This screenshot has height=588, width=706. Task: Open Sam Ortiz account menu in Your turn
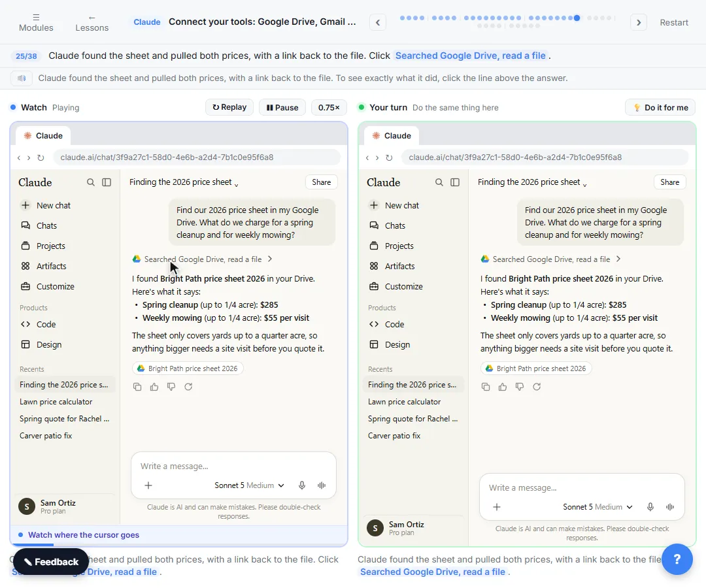coord(413,528)
